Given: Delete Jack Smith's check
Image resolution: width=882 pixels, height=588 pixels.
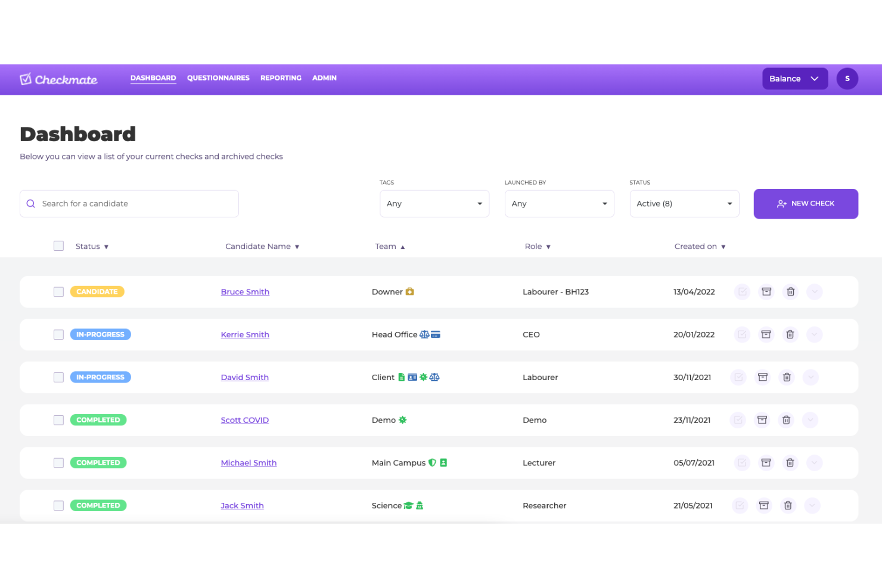Looking at the screenshot, I should click(x=788, y=506).
